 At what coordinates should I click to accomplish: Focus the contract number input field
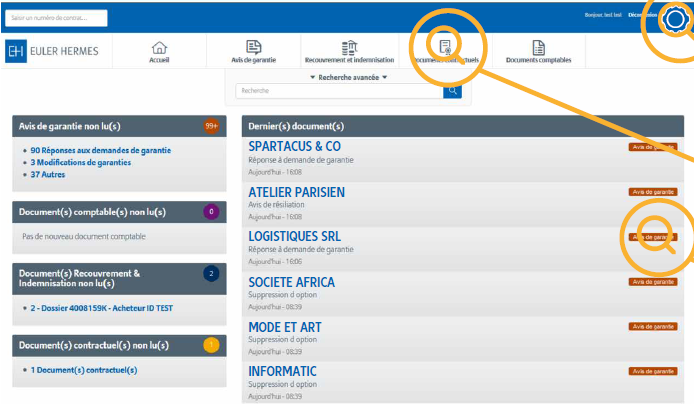click(x=56, y=18)
